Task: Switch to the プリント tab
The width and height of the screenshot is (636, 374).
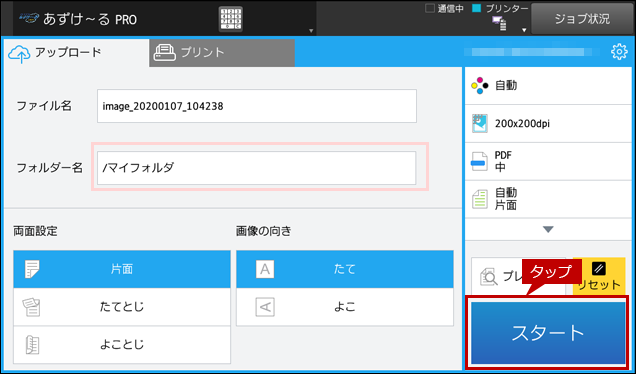Action: 222,53
